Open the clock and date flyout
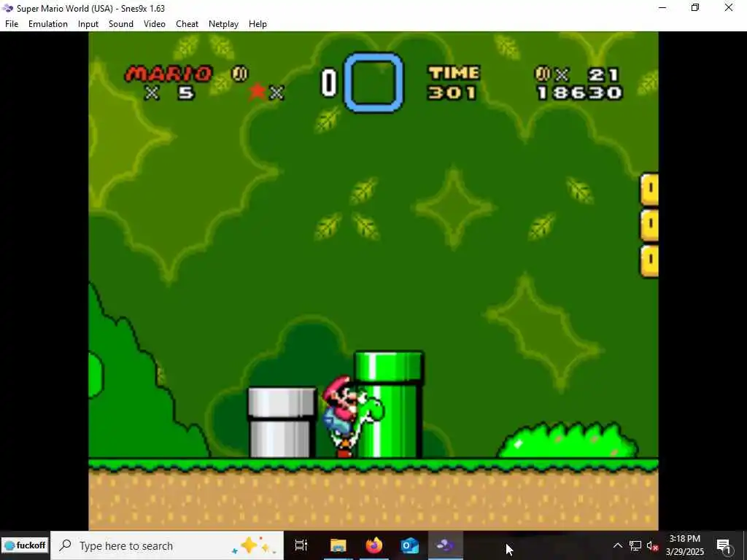The height and width of the screenshot is (560, 747). [684, 545]
